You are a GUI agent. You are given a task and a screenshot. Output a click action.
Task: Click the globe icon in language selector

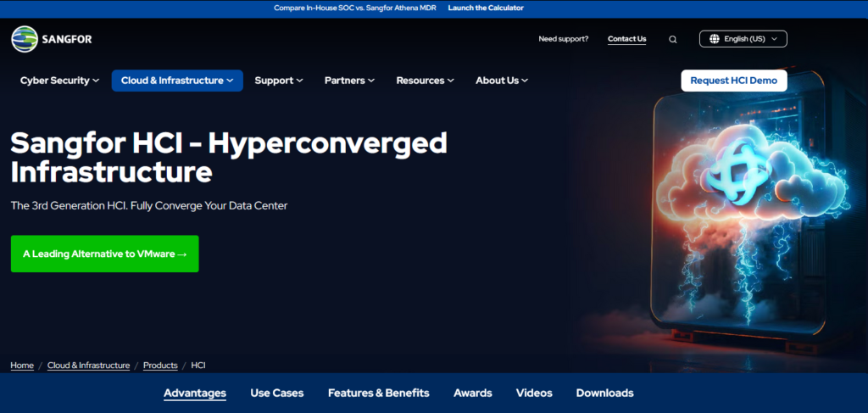tap(715, 39)
